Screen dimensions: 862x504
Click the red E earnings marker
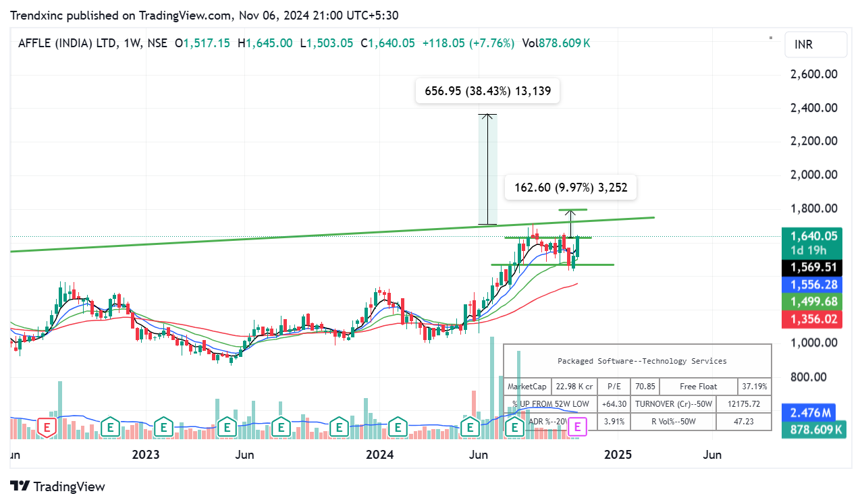pyautogui.click(x=47, y=427)
